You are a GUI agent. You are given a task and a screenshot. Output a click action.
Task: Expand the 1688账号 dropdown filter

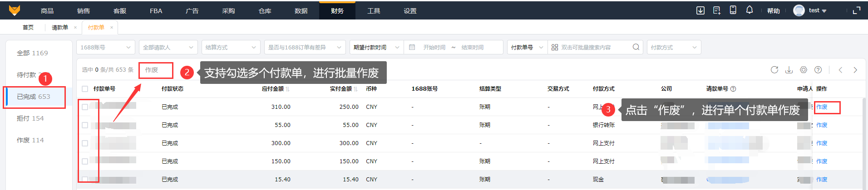[x=105, y=47]
